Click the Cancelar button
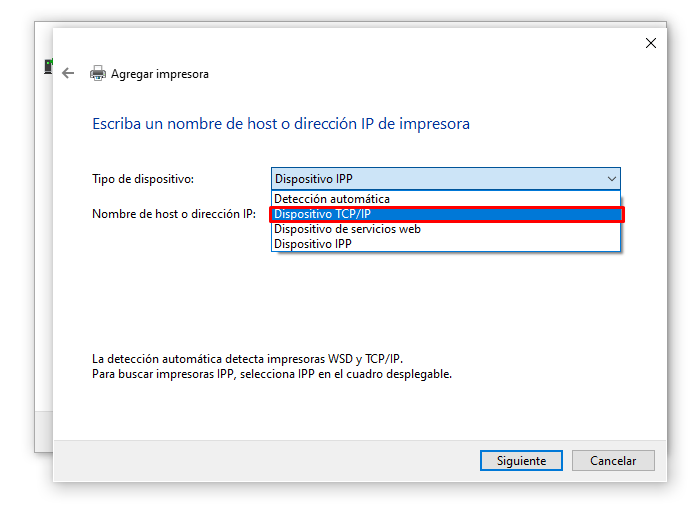The width and height of the screenshot is (697, 512). (613, 461)
